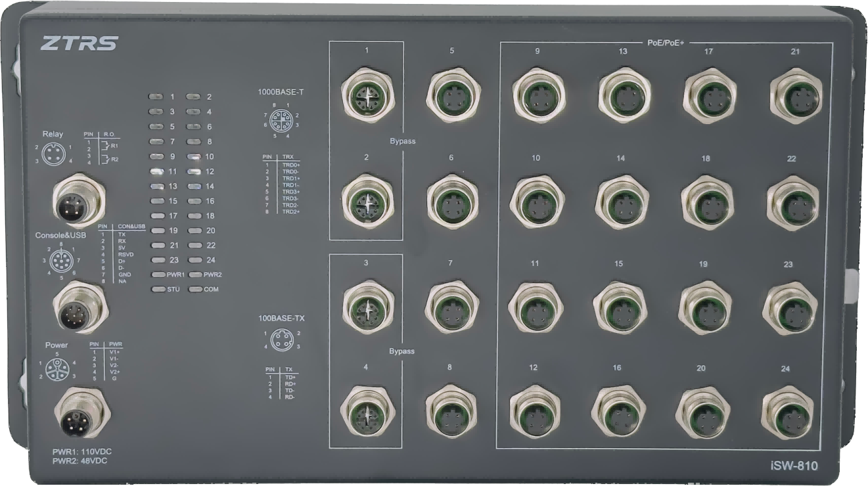The height and width of the screenshot is (486, 868).
Task: Select bypass port 3 connector
Action: (368, 306)
